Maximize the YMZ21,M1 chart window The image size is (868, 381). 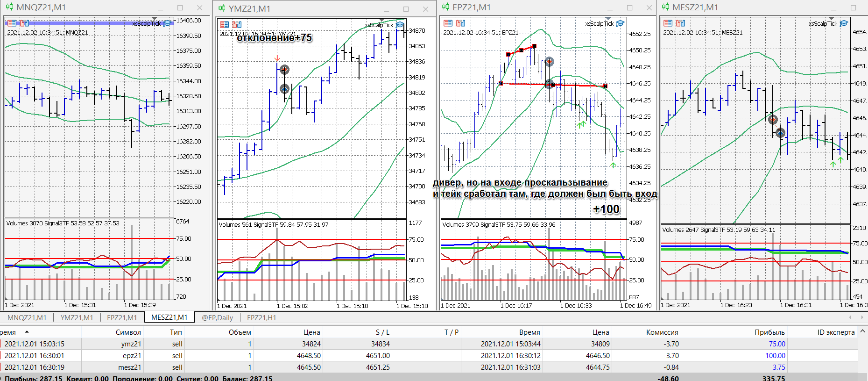pos(406,9)
